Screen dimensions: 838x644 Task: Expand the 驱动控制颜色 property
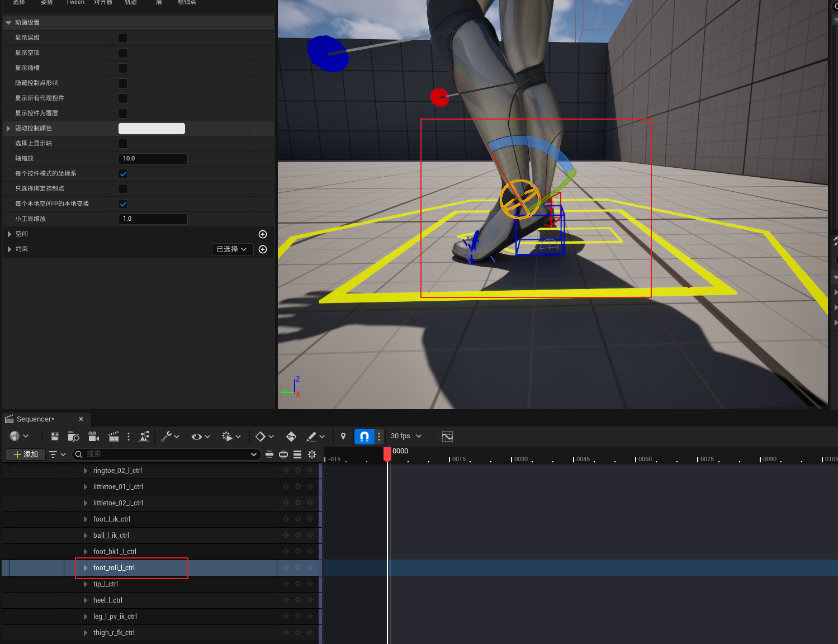8,128
